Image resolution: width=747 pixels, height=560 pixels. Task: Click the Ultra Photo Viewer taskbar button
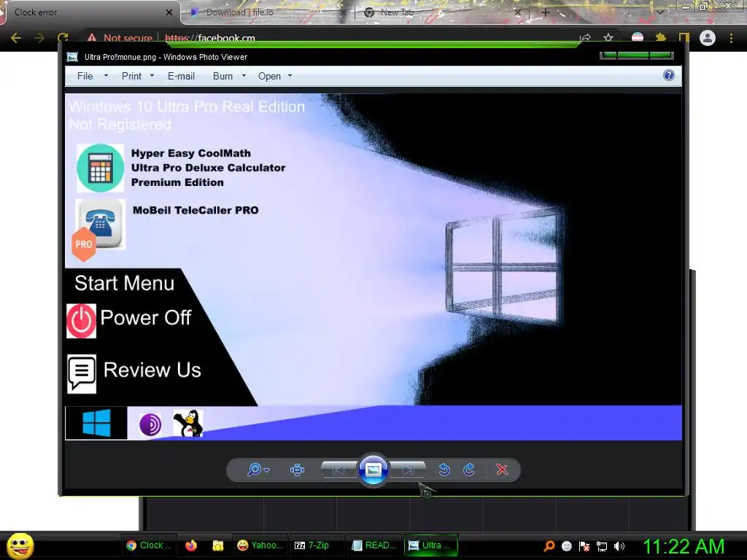430,545
